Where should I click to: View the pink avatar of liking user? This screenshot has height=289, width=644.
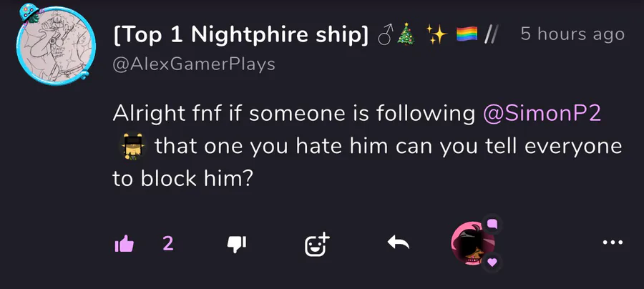tap(472, 243)
